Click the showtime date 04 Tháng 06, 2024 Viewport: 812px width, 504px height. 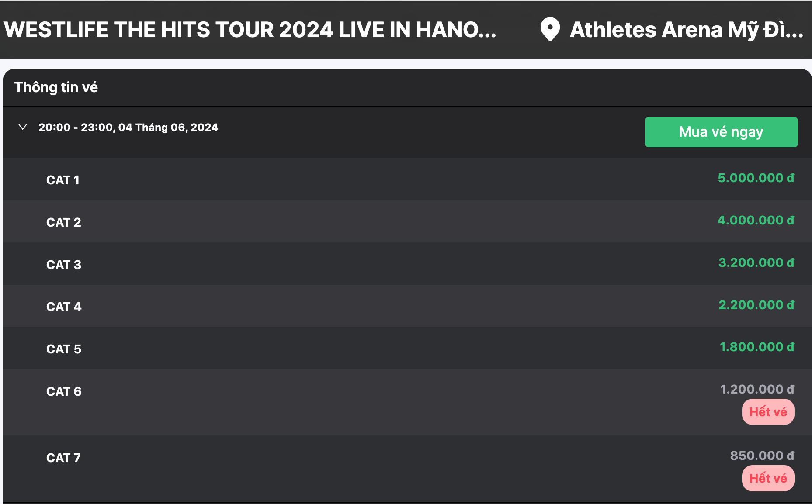[168, 128]
